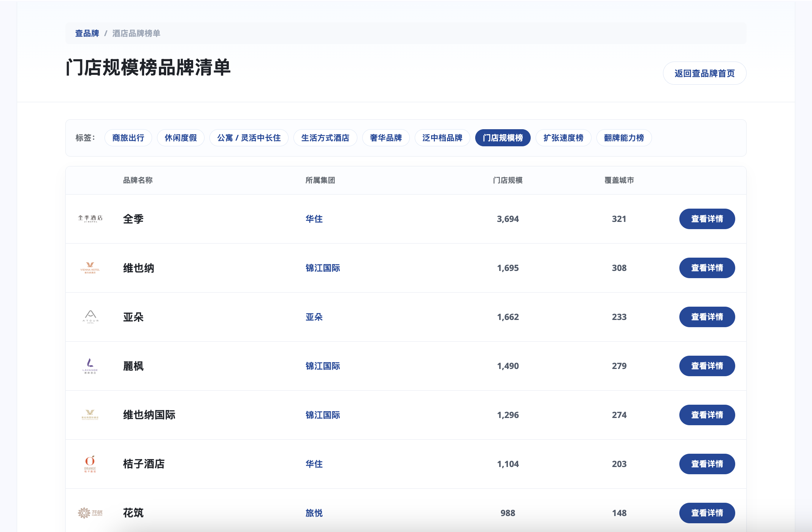Click the 维也纳 Vienna Hotel logo

(x=90, y=268)
